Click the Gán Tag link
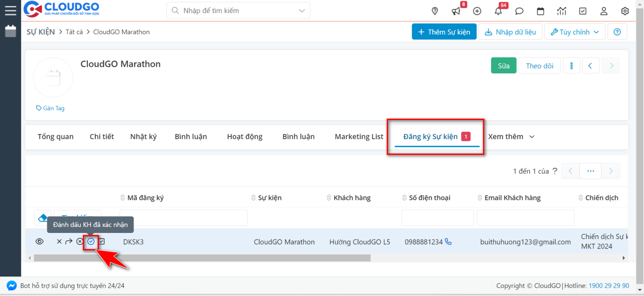This screenshot has width=644, height=296. click(50, 108)
